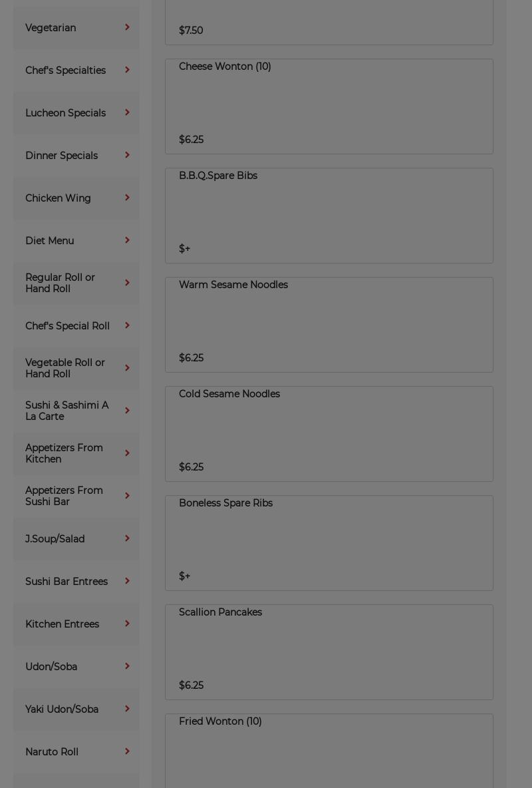Image resolution: width=532 pixels, height=788 pixels.
Task: Open the Kitchen Entrees menu category
Action: [x=62, y=624]
